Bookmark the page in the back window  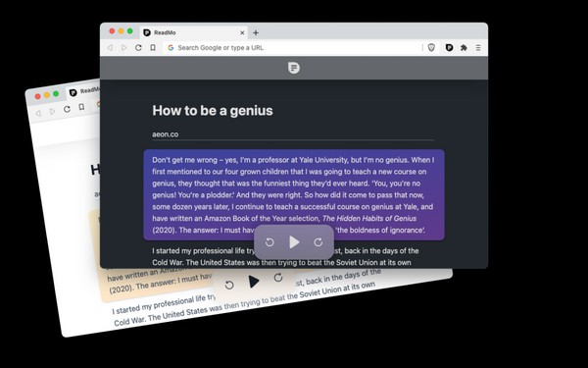click(x=81, y=107)
